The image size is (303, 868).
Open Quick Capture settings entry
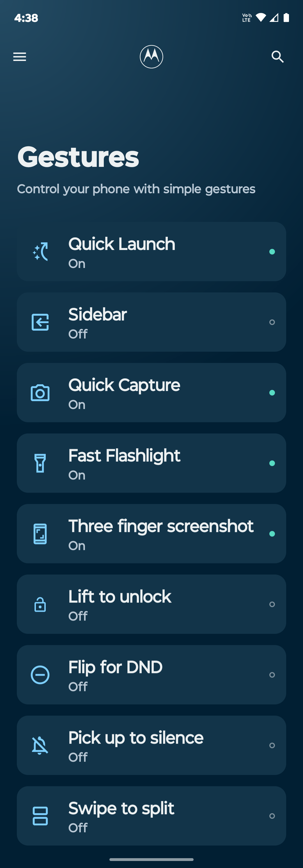(151, 392)
